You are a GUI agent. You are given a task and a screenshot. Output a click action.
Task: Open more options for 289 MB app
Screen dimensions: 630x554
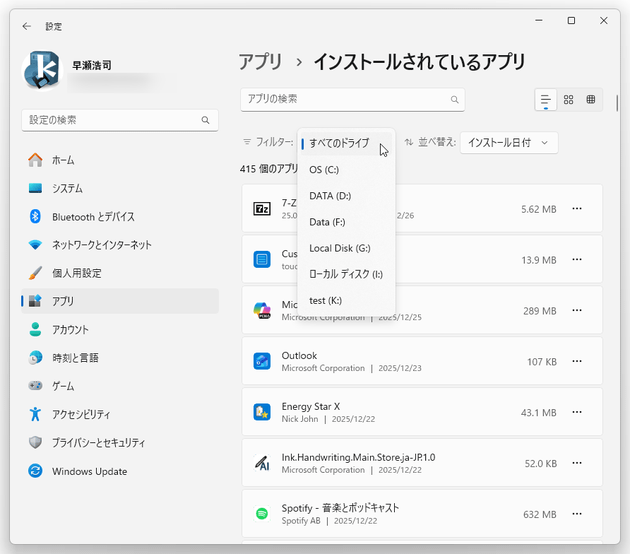point(577,310)
